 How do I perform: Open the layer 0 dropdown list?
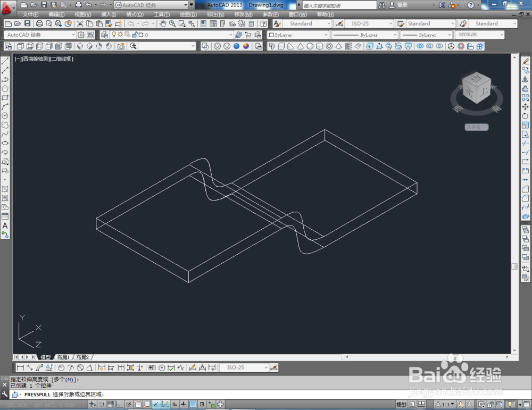tap(172, 35)
